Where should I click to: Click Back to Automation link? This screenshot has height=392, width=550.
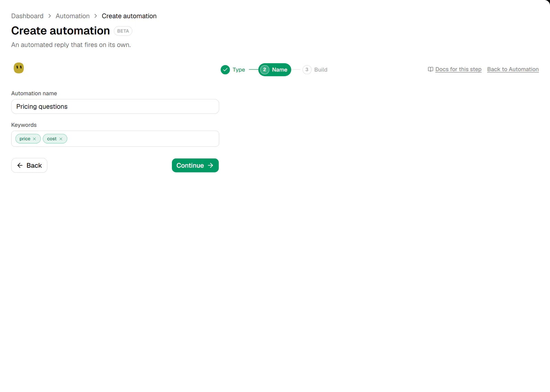513,69
